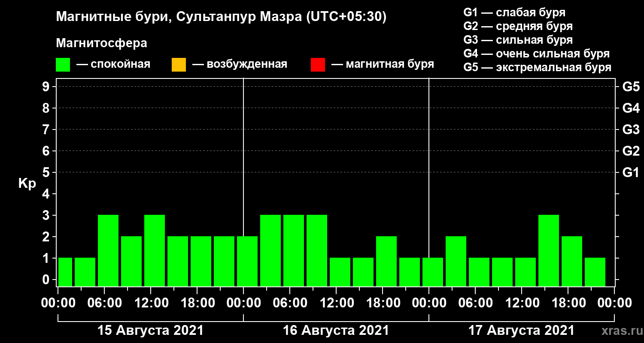Click the 17 August 15:00–18:00 bar (Kp 3)

[549, 250]
